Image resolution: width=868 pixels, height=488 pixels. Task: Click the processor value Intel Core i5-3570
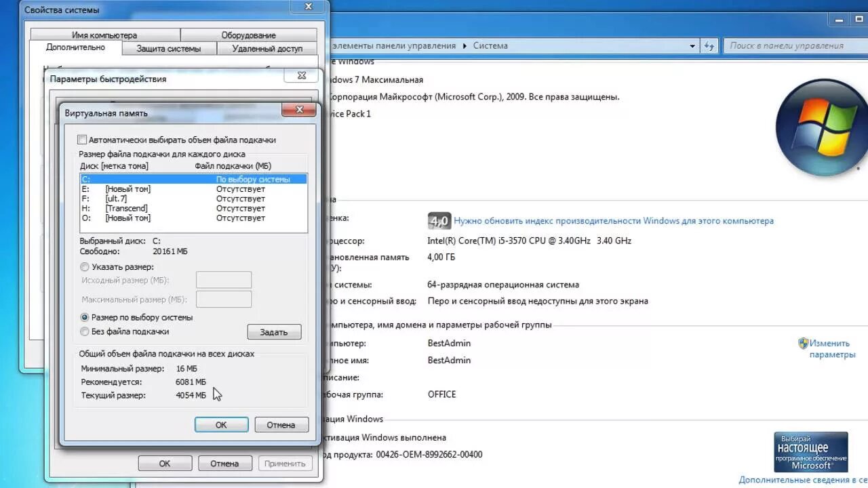[530, 241]
